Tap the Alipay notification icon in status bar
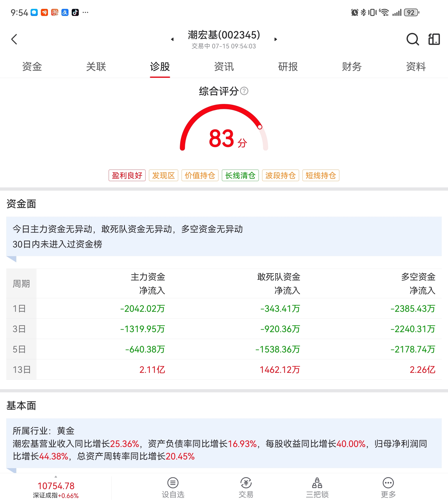The image size is (448, 503). pos(65,12)
